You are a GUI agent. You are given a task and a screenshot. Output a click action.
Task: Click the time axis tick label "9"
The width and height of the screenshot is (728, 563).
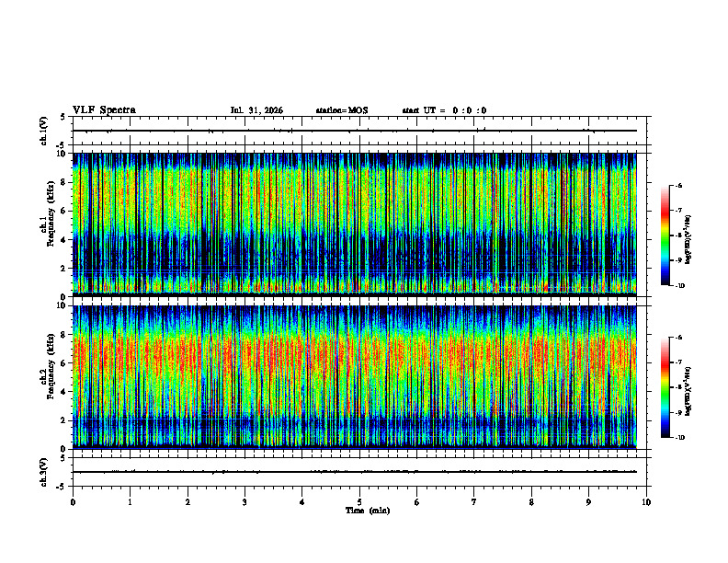(x=588, y=502)
